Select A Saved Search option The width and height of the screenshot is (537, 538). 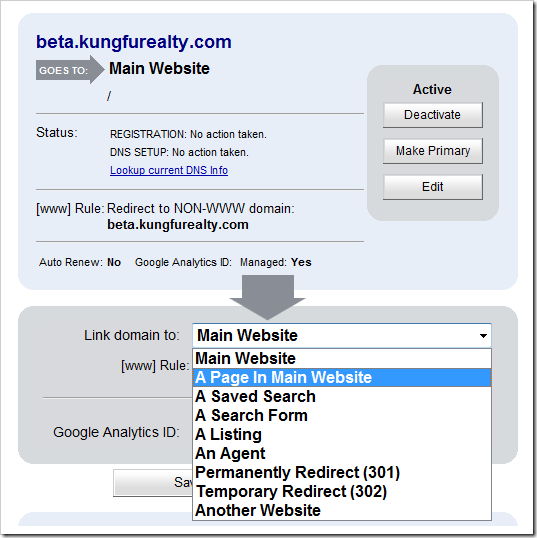click(342, 397)
